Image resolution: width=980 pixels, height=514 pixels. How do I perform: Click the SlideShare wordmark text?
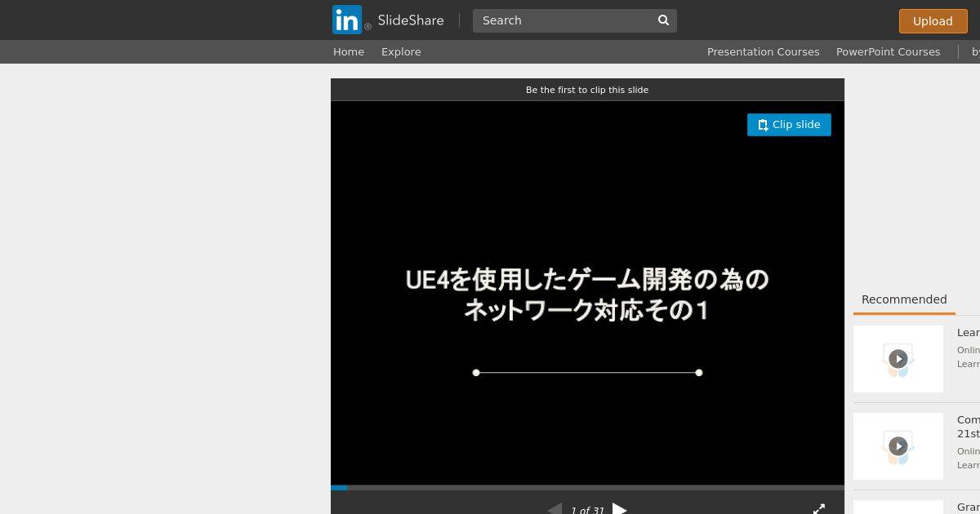[411, 20]
